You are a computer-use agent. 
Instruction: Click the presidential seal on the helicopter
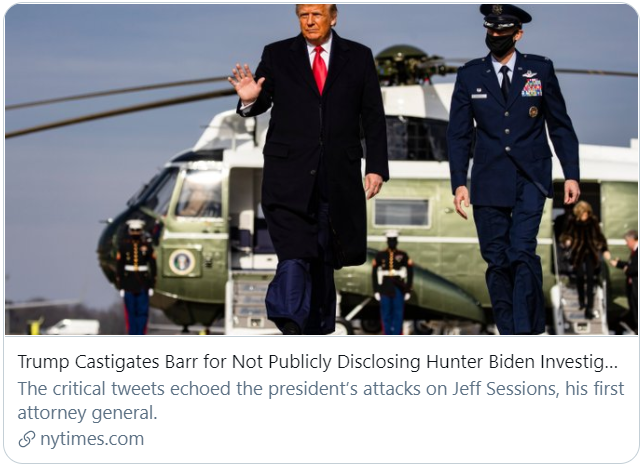coord(182,262)
